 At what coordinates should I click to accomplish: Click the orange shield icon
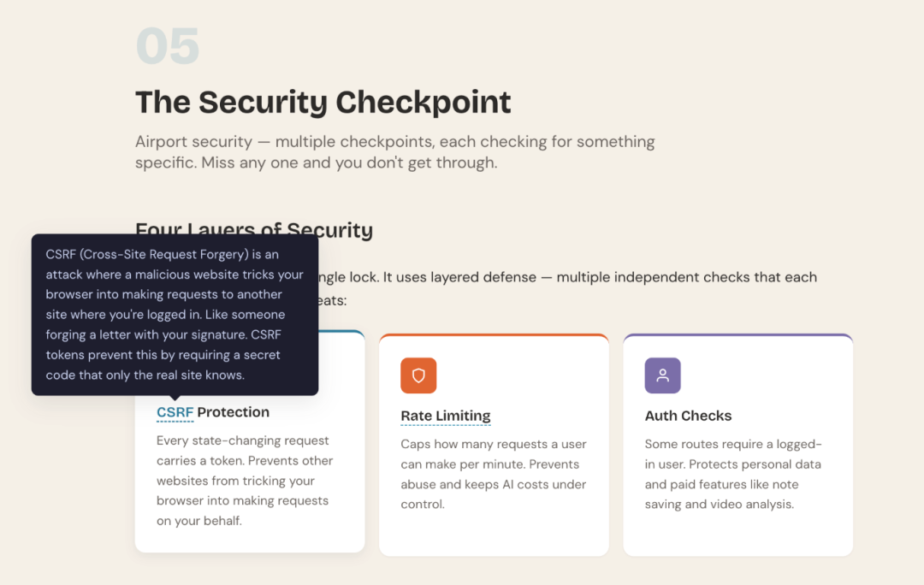418,375
